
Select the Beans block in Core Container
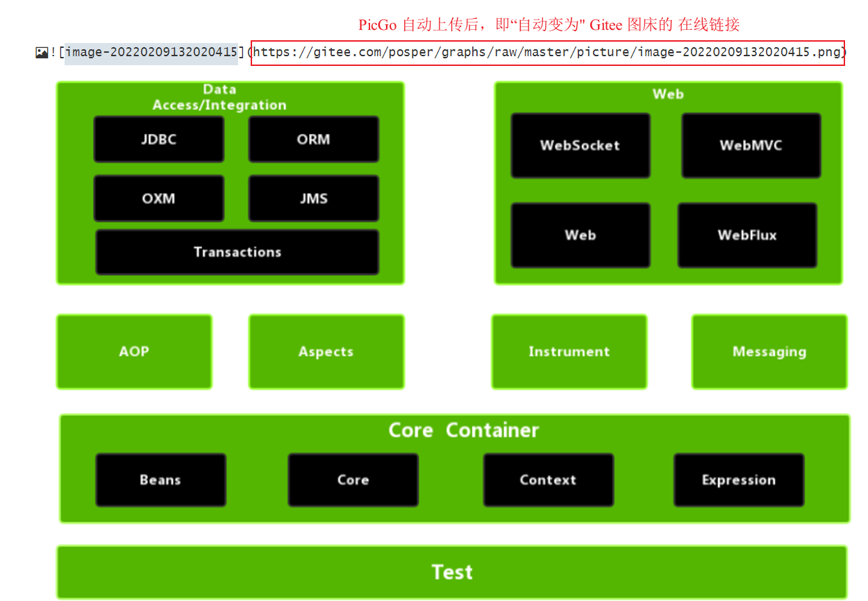pos(160,480)
